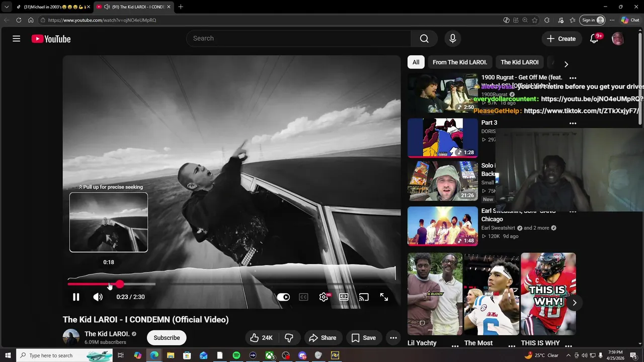Open Windows Start menu
Image resolution: width=644 pixels, height=362 pixels.
pyautogui.click(x=8, y=355)
